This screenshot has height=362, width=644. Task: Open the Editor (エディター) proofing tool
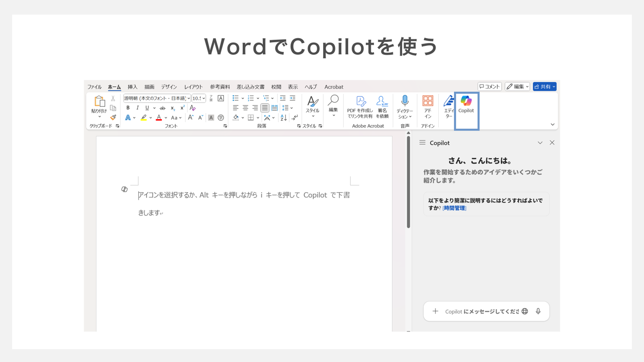tap(449, 106)
